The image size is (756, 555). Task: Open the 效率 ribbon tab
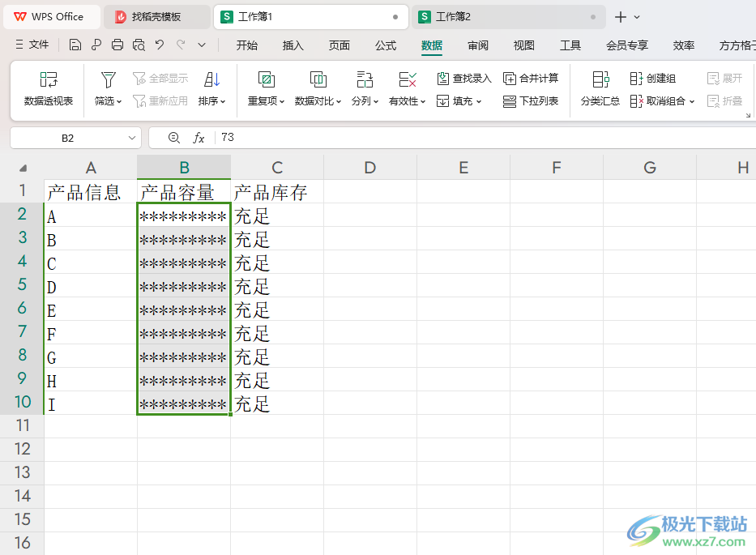pyautogui.click(x=684, y=45)
